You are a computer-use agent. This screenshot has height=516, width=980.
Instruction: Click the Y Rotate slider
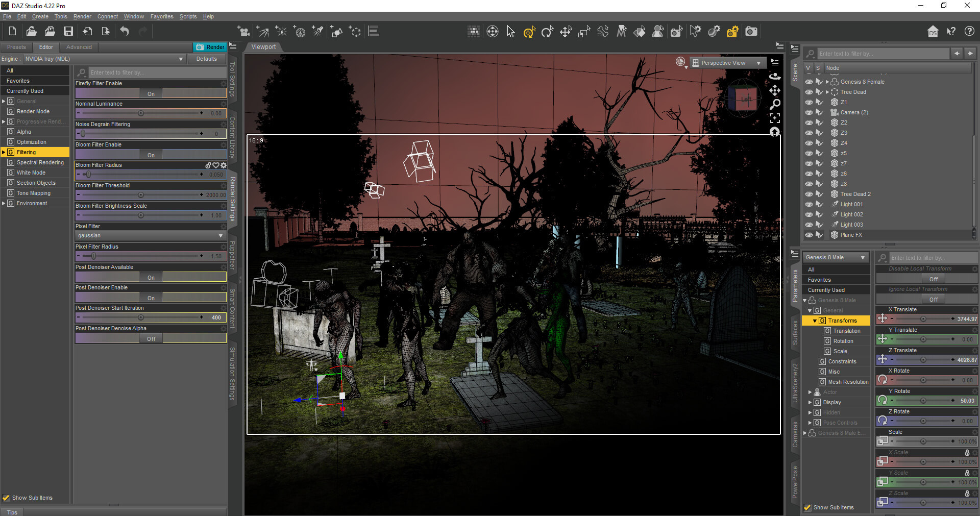pos(922,401)
